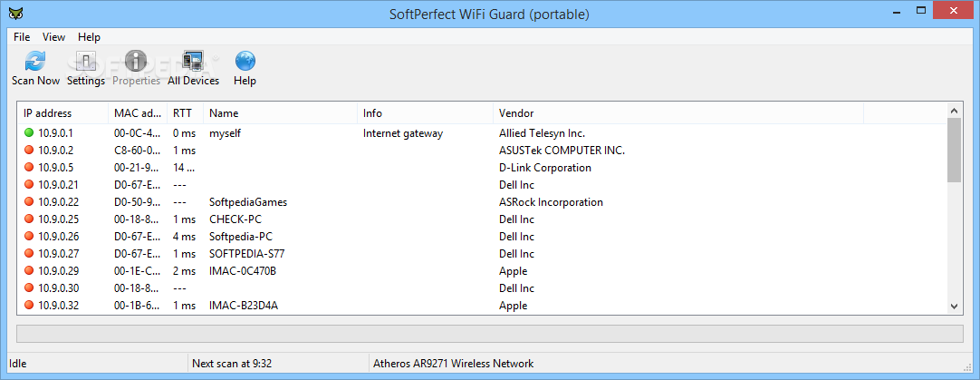Viewport: 980px width, 380px height.
Task: Click the D-Link Corporation vendor cell
Action: [545, 168]
